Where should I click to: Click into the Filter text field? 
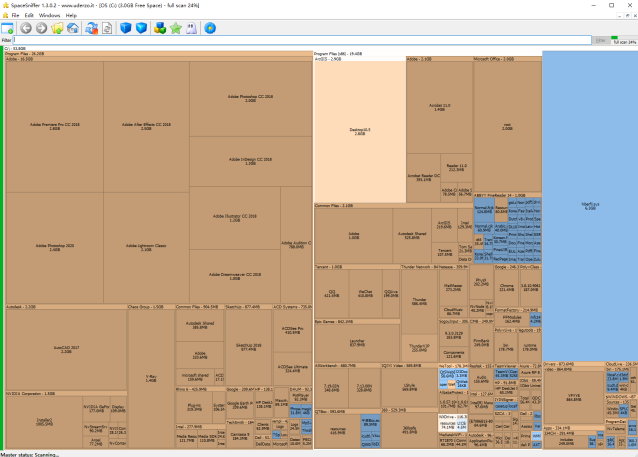pyautogui.click(x=302, y=40)
